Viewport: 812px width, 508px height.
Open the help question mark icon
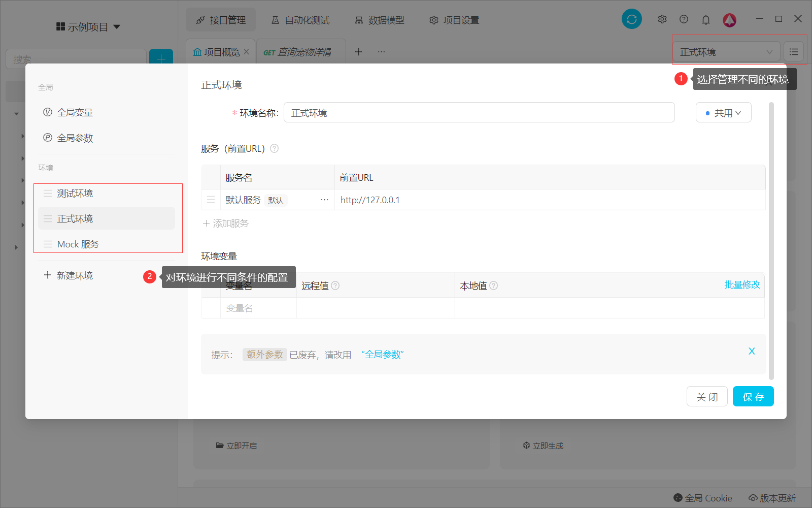pyautogui.click(x=684, y=19)
